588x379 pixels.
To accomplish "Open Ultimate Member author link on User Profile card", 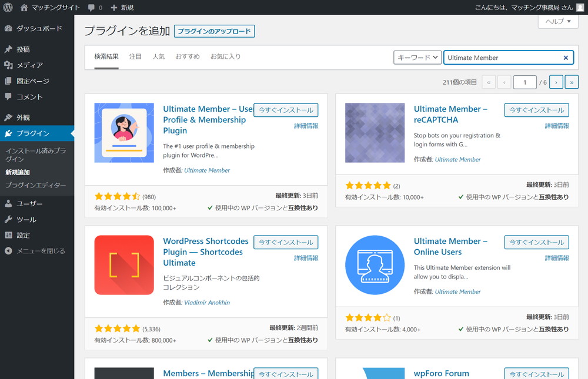I will (x=207, y=170).
